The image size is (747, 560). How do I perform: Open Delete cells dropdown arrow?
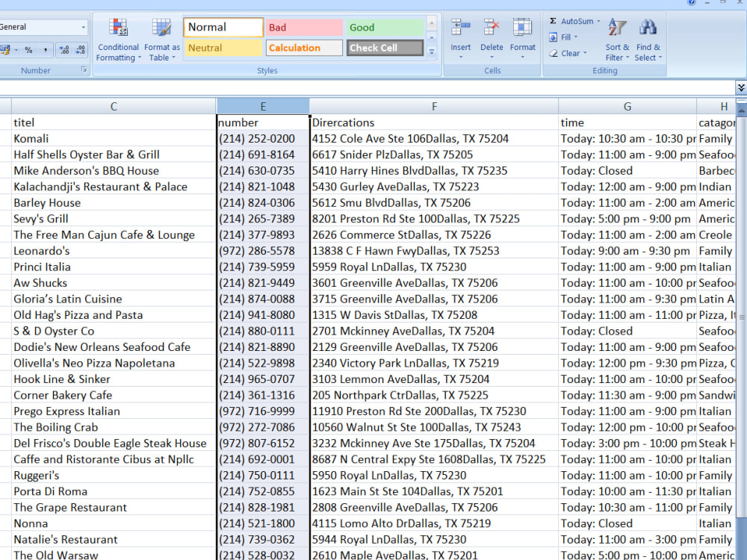tap(492, 57)
